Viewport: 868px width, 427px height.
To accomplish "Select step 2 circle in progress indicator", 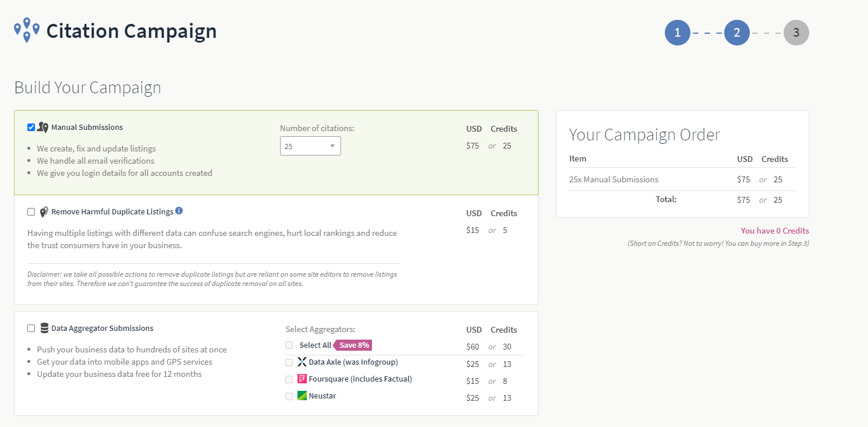I will pos(737,33).
